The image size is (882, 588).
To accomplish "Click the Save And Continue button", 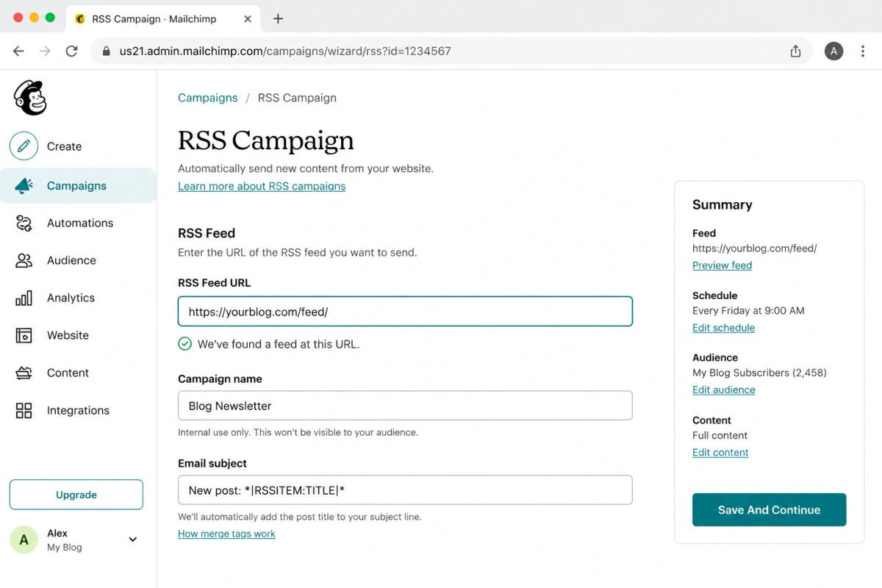I will [769, 510].
